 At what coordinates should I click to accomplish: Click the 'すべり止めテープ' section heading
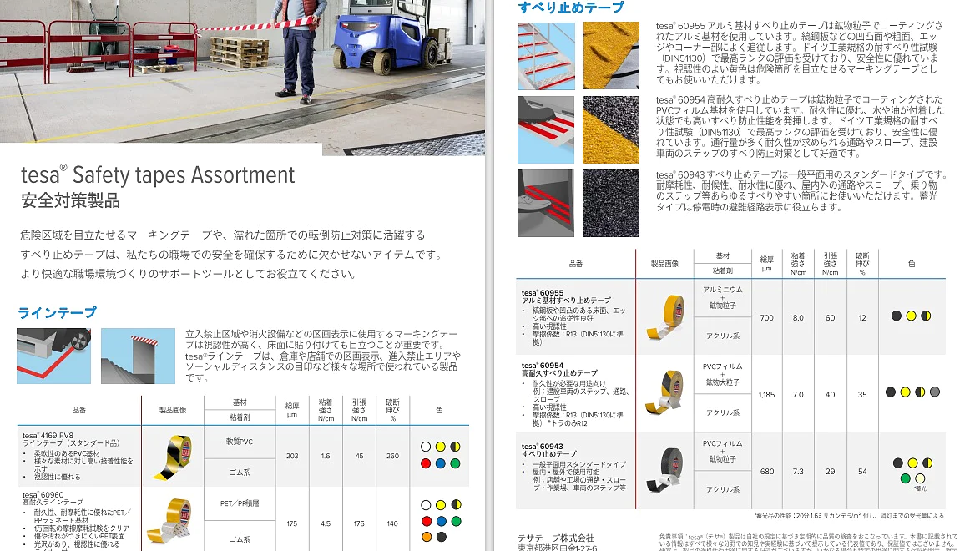coord(571,8)
